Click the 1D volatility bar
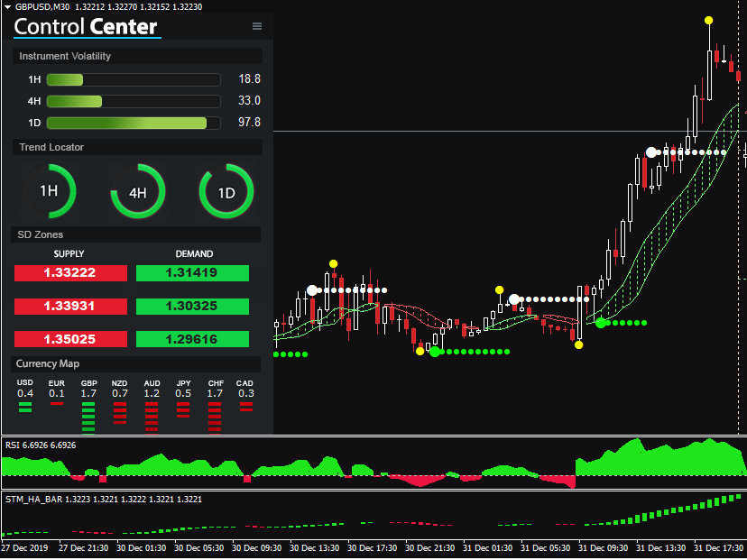The height and width of the screenshot is (560, 747). coord(133,123)
